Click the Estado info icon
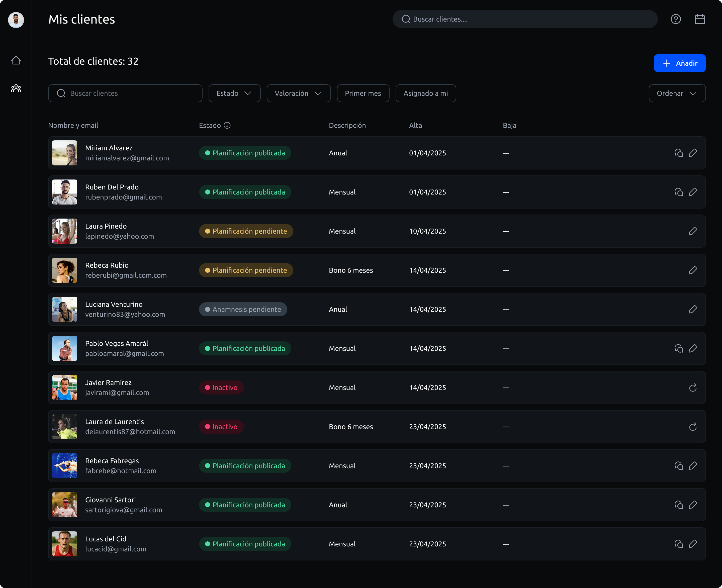Image resolution: width=722 pixels, height=588 pixels. [x=227, y=125]
